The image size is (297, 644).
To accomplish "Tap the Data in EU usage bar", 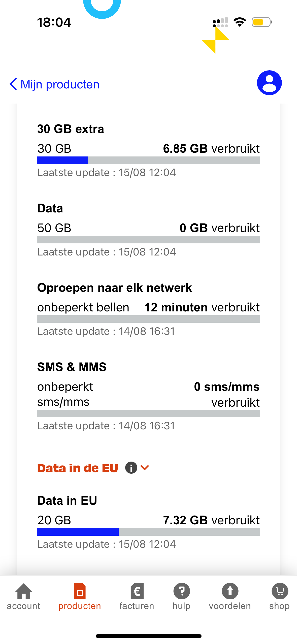I will click(x=148, y=532).
